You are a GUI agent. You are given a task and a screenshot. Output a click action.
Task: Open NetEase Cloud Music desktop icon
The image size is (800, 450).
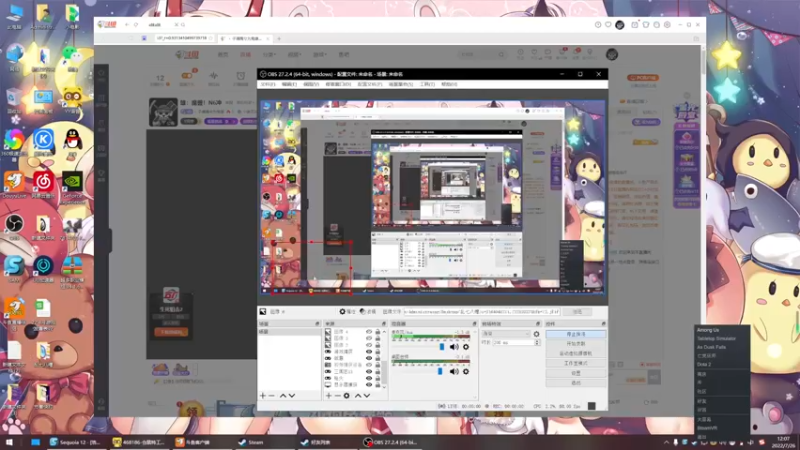click(x=43, y=184)
